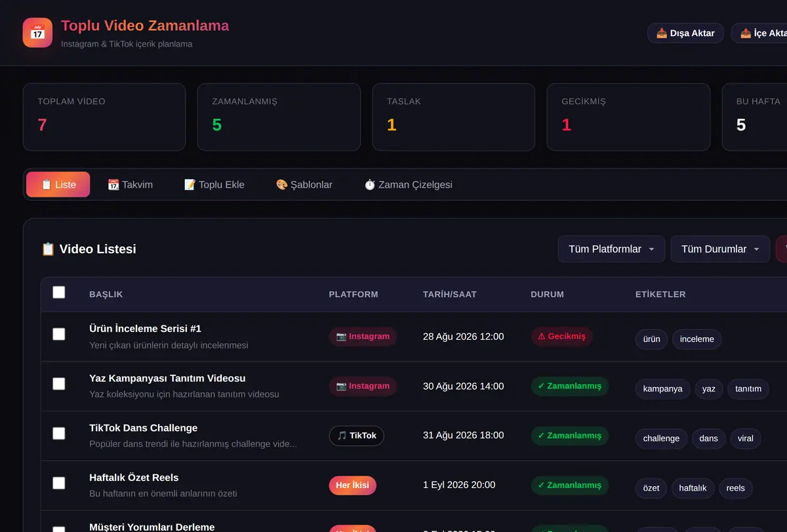Click the "31 Ağu 2026 18:00" date cell
Image resolution: width=787 pixels, height=532 pixels.
pos(464,436)
